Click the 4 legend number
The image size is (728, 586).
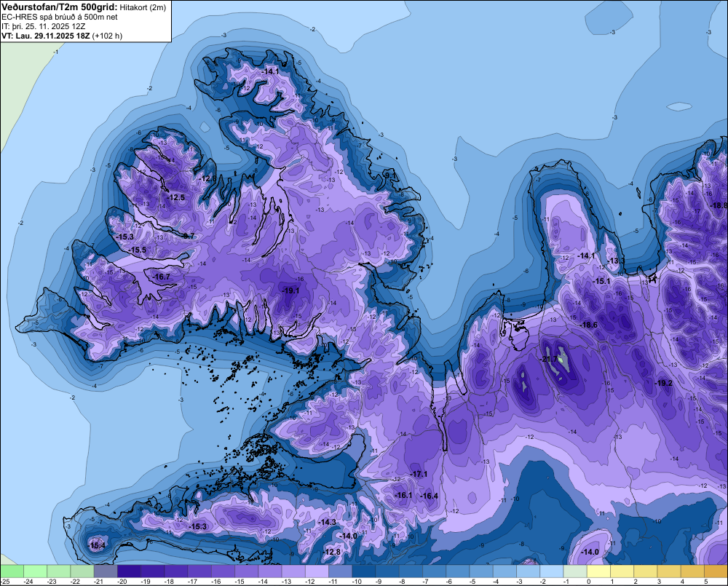pos(682,582)
